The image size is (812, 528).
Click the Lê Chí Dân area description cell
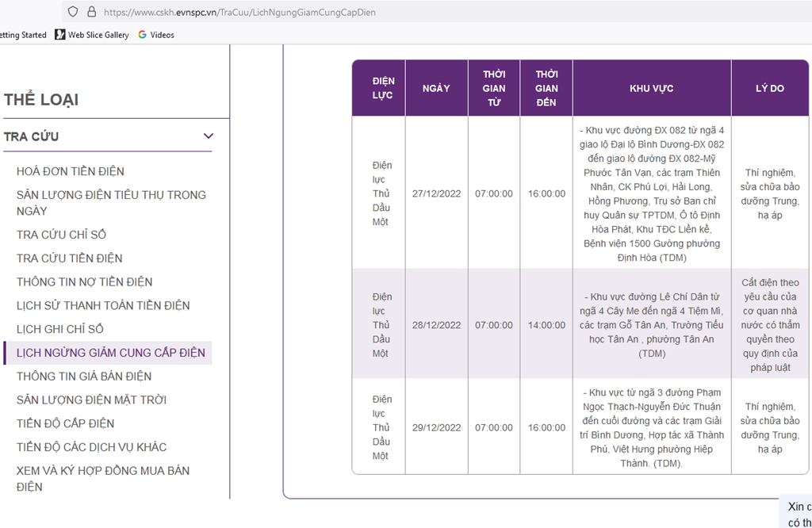click(x=652, y=325)
